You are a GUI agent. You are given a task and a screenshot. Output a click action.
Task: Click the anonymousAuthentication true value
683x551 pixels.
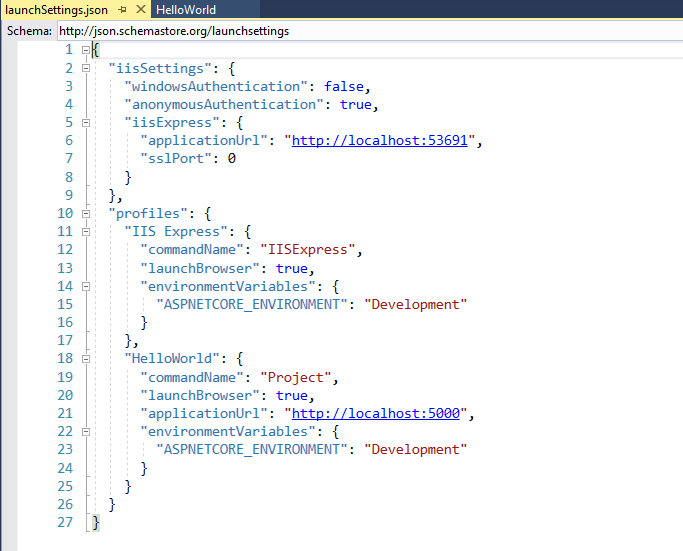tap(356, 105)
